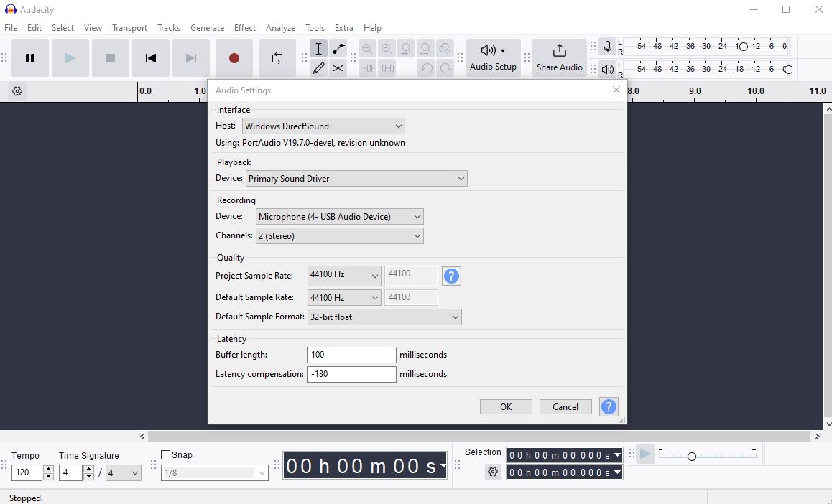Open the Tracks menu
The width and height of the screenshot is (832, 504).
point(169,27)
